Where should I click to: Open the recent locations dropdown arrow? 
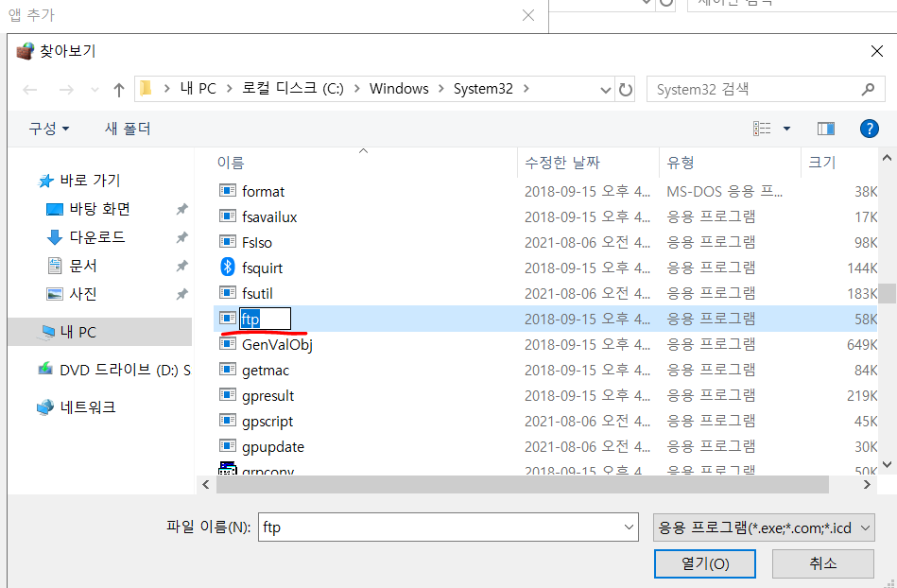(95, 90)
